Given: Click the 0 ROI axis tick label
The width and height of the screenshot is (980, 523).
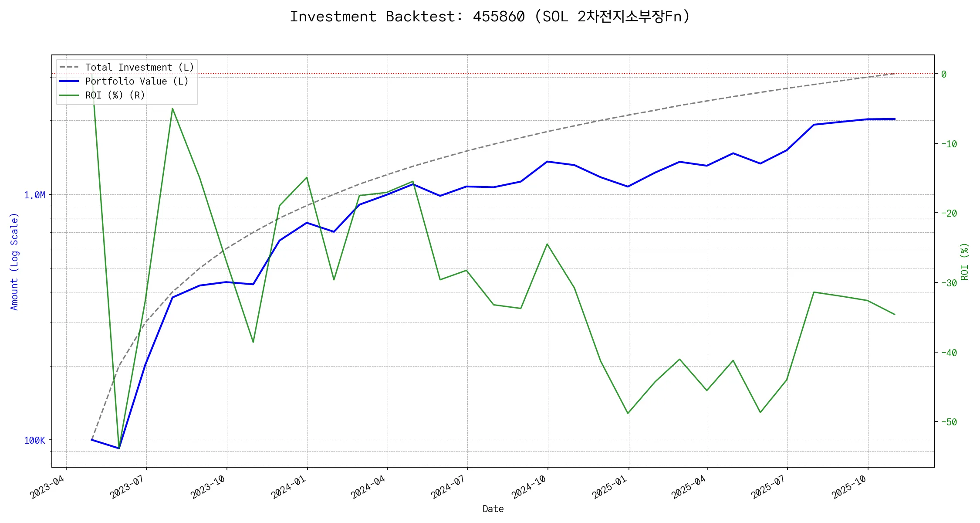Looking at the screenshot, I should point(944,75).
